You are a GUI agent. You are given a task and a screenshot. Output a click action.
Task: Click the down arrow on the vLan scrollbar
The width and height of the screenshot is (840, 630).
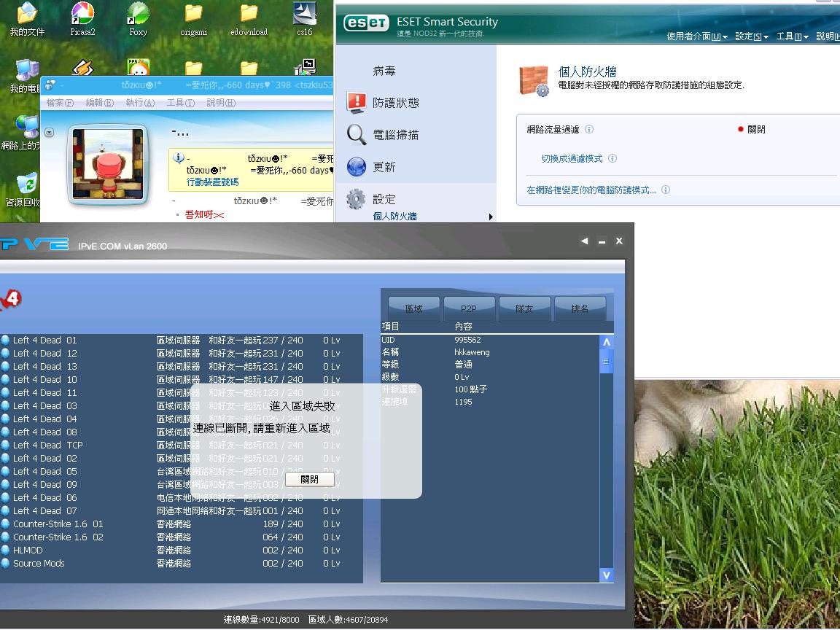[x=606, y=575]
